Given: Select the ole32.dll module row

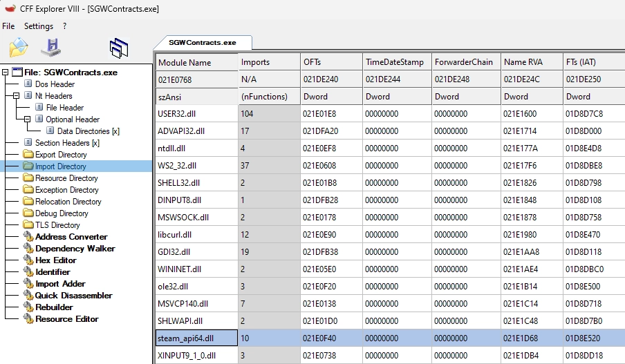Looking at the screenshot, I should [x=390, y=287].
